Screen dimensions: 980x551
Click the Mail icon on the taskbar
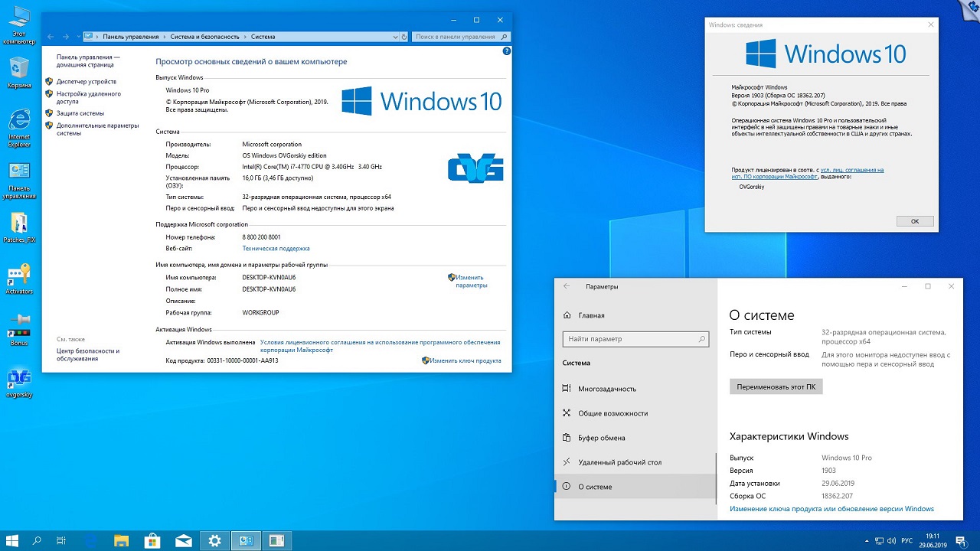[x=183, y=541]
